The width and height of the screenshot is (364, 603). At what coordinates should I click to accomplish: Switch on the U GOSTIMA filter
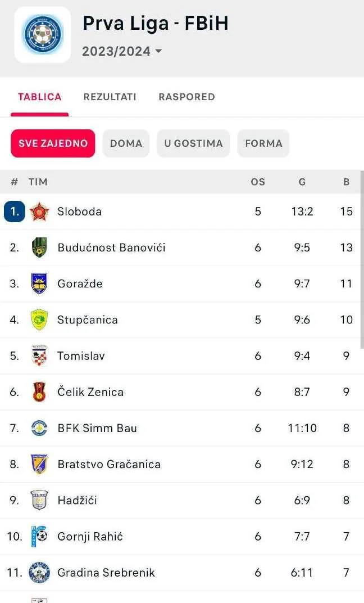tap(193, 143)
